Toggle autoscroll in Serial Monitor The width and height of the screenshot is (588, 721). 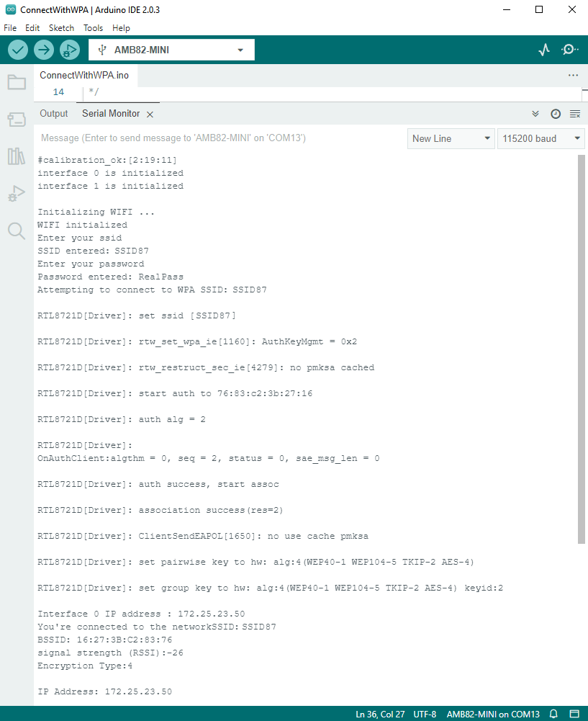[x=535, y=114]
